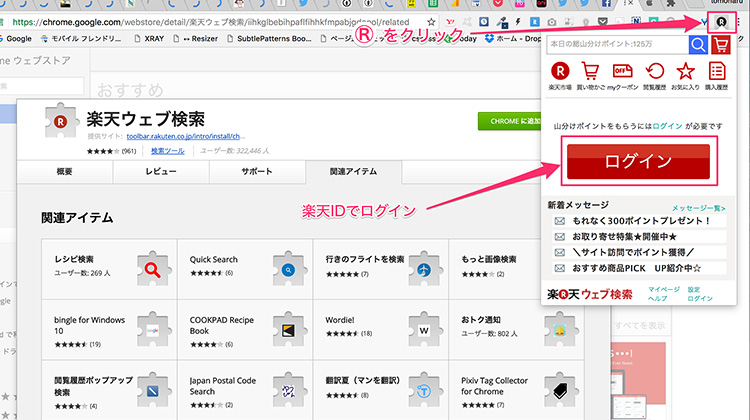Open the SubtlePatterns Boo... bookmark

269,39
